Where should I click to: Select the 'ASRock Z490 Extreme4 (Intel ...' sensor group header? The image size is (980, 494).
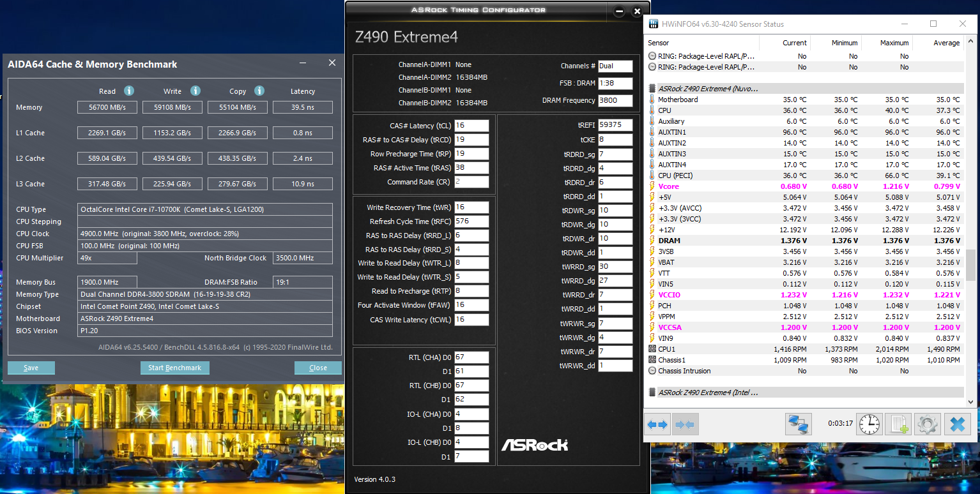click(805, 393)
